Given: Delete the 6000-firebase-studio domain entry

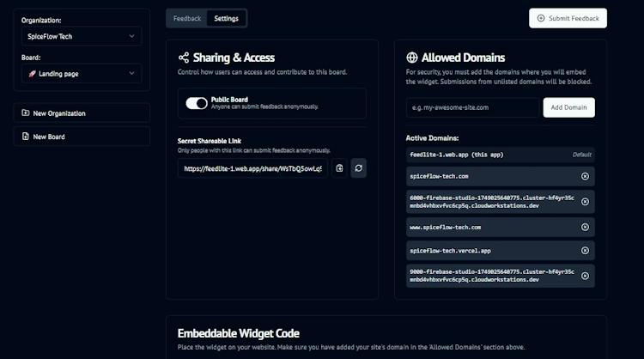Looking at the screenshot, I should point(585,202).
